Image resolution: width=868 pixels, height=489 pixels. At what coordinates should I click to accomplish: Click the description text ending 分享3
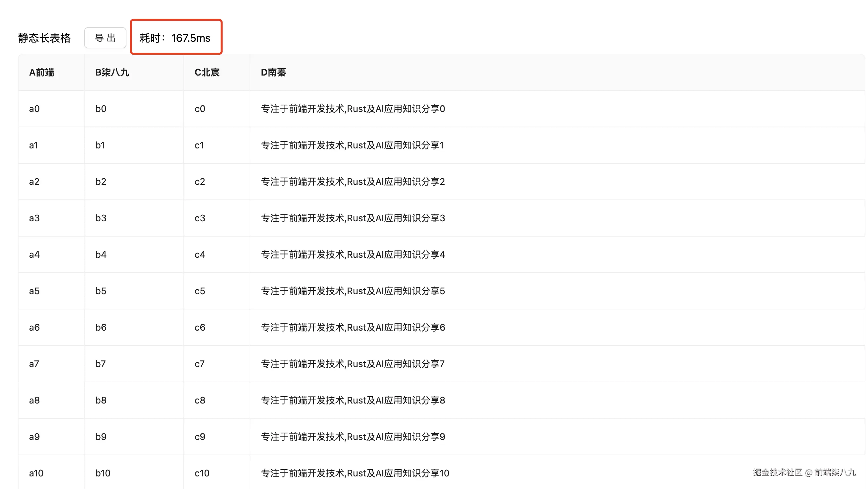353,218
